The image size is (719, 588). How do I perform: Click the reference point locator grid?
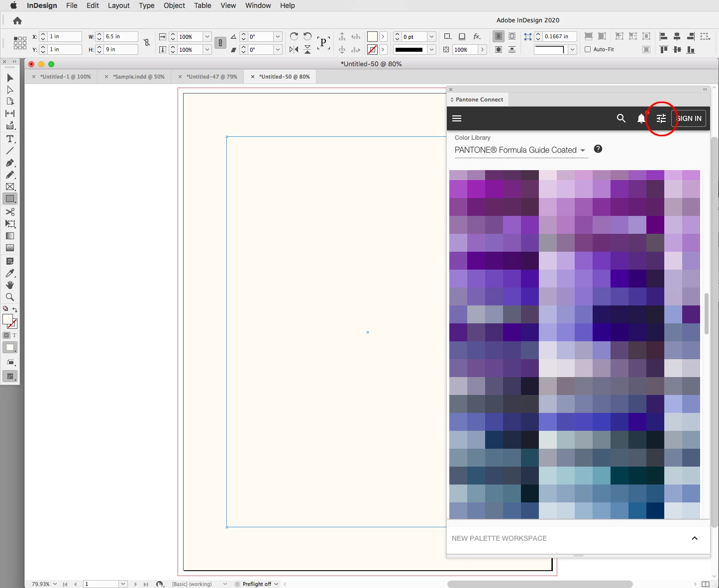20,43
